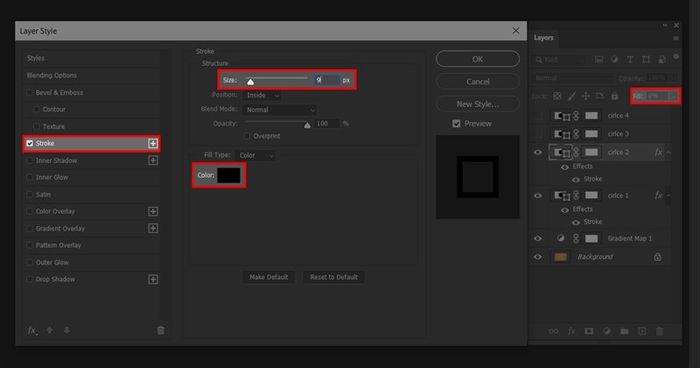Click lock transparent pixels icon
700x368 pixels.
pos(557,96)
